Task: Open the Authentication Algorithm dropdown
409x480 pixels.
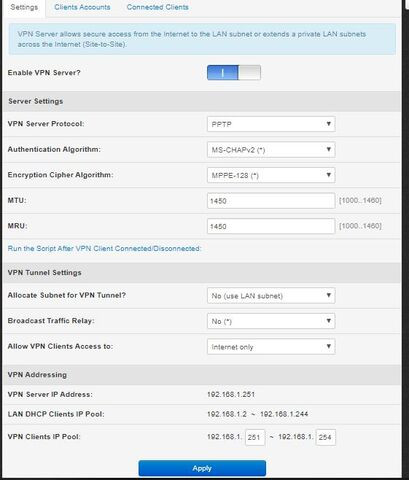Action: point(271,150)
